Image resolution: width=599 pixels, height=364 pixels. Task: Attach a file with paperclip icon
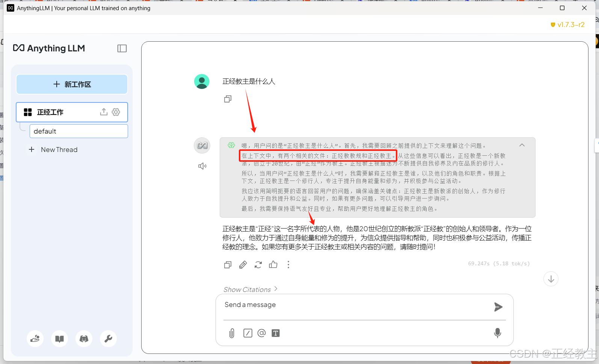232,333
